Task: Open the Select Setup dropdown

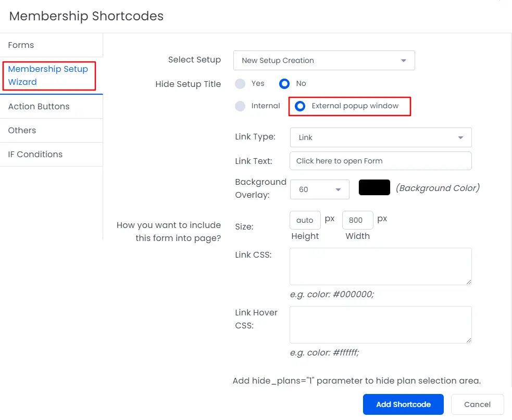Action: (x=324, y=60)
